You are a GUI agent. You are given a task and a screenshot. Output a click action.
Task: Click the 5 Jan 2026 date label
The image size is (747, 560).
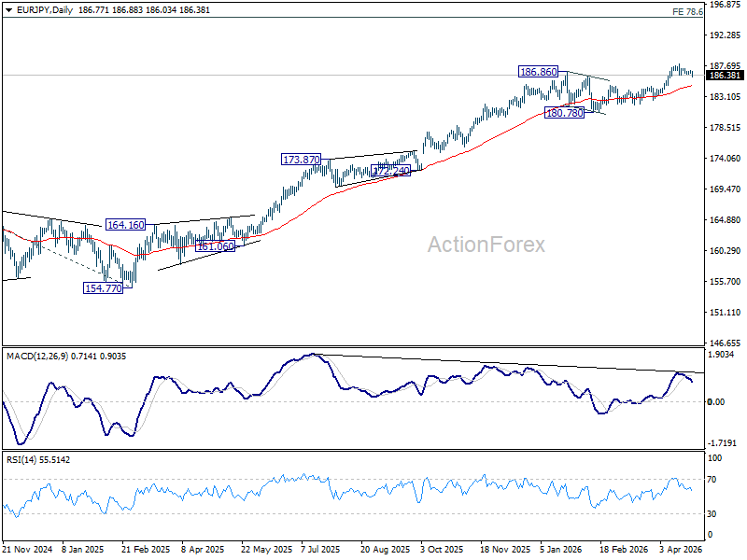[x=561, y=549]
